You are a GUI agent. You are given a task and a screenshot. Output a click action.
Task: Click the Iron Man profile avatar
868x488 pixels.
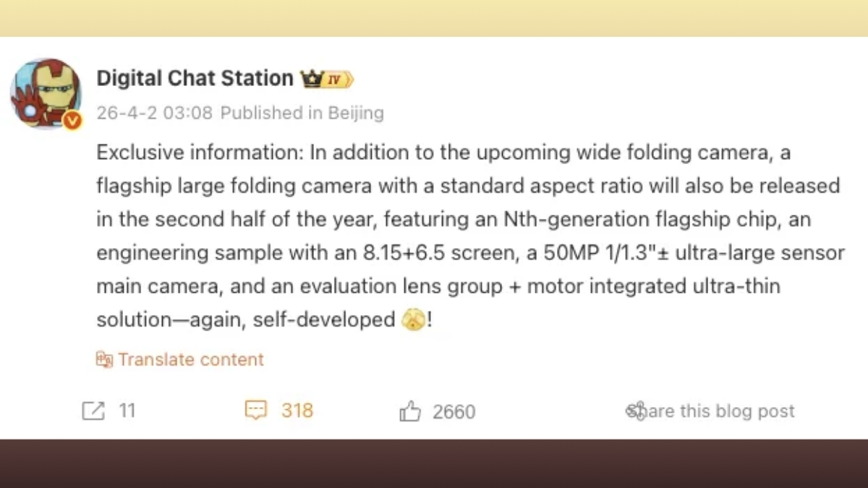45,93
